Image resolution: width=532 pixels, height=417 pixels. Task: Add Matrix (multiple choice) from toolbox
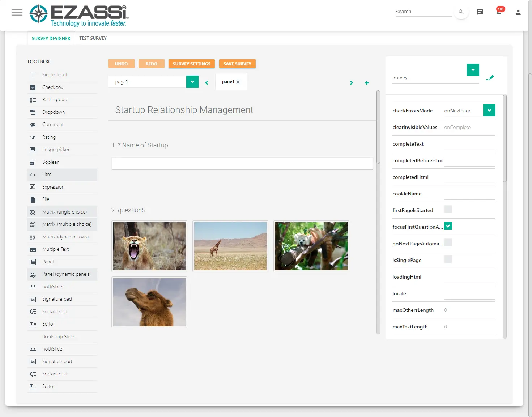62,224
